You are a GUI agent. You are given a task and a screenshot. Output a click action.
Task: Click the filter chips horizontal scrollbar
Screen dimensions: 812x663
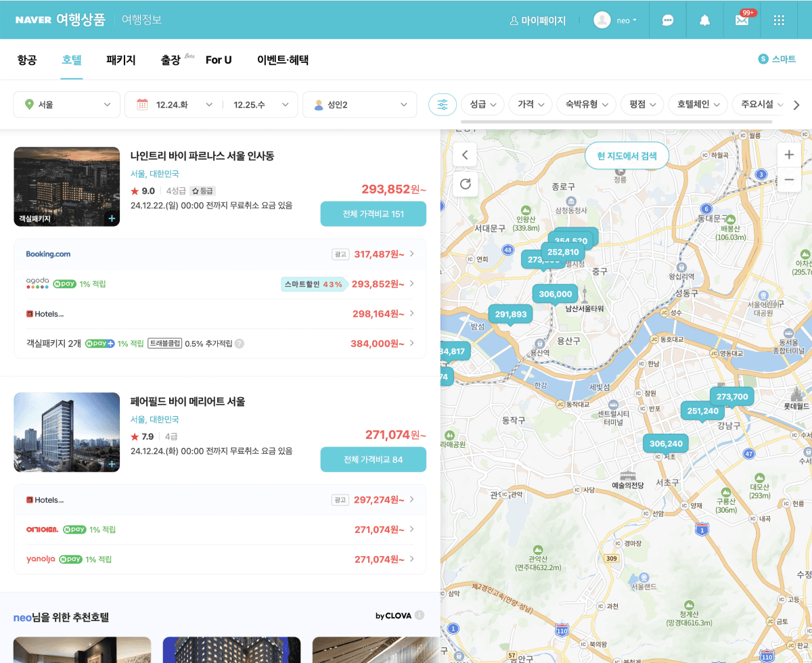tap(616, 122)
